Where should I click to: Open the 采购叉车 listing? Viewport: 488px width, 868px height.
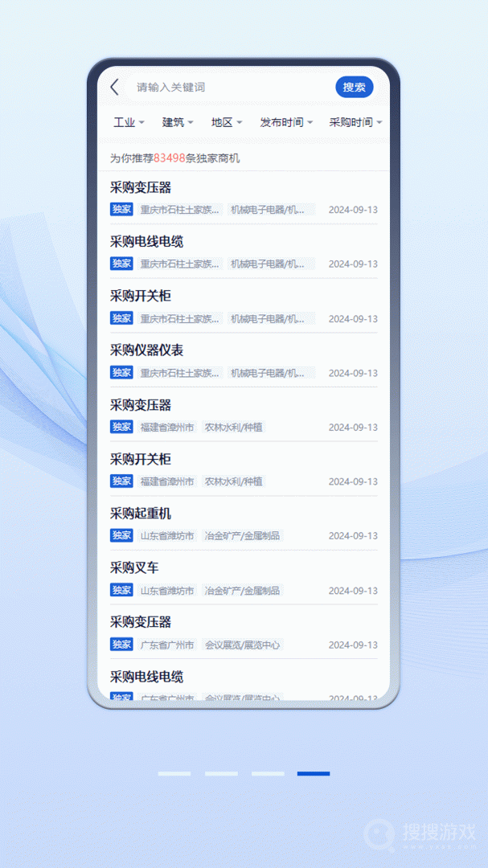pos(244,578)
